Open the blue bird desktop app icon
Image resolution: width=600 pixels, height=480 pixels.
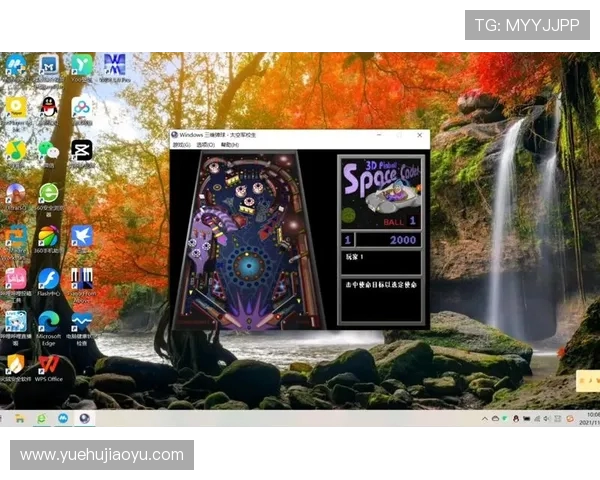point(81,237)
